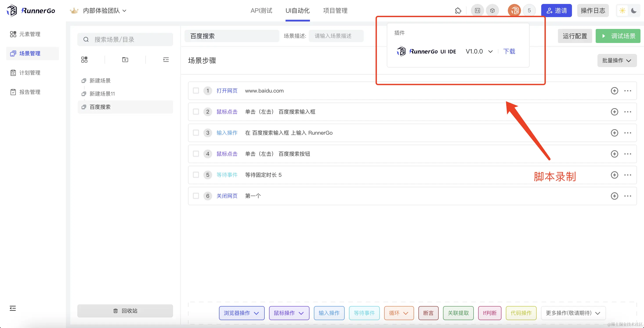Click the grid view icon above scene list
This screenshot has height=328, width=644.
point(84,60)
